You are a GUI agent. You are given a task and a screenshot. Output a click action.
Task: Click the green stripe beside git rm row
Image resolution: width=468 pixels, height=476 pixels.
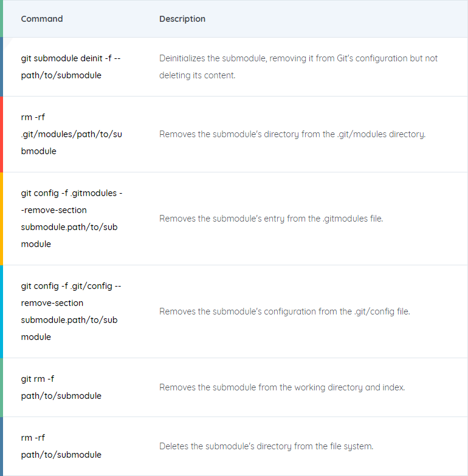point(1,387)
